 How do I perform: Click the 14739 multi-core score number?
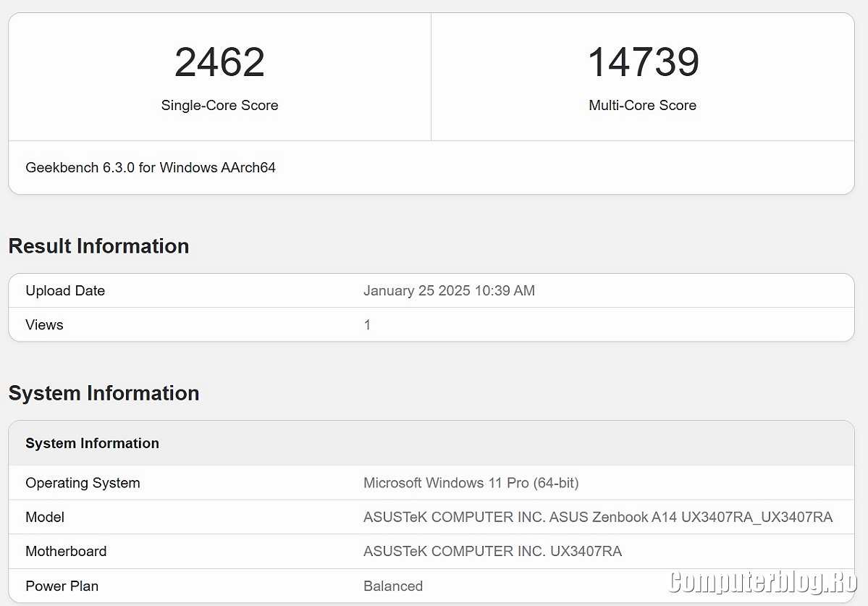[x=643, y=62]
